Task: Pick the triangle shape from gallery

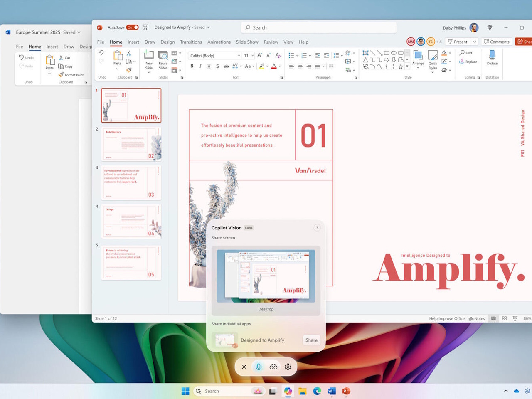Action: [365, 60]
